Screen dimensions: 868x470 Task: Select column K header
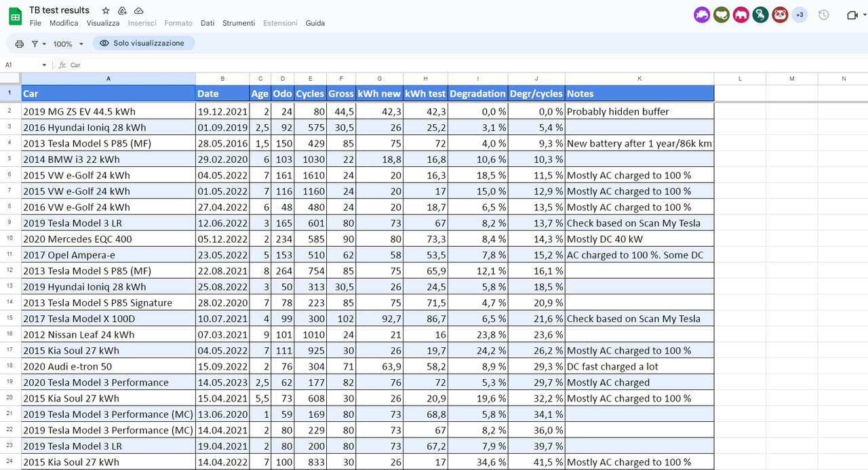(639, 79)
